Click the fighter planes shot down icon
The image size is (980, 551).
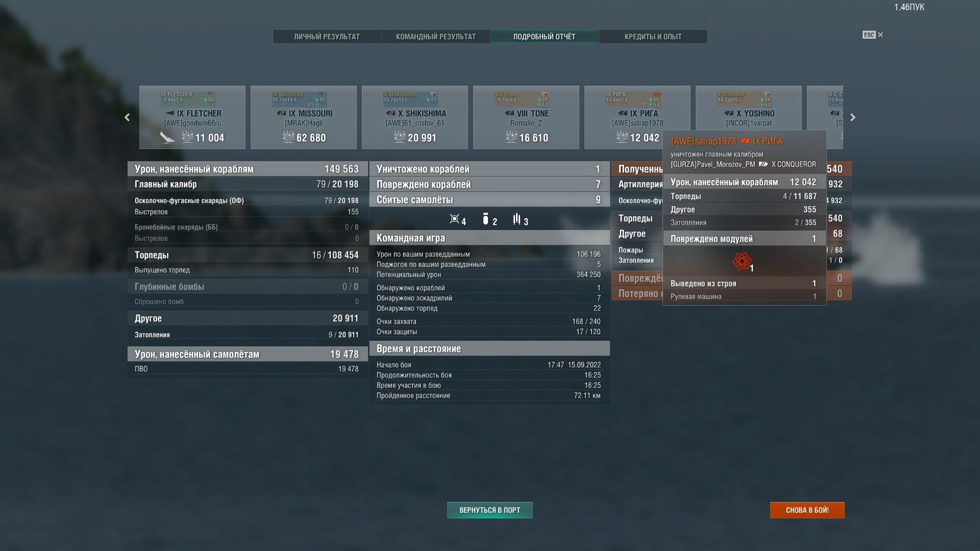click(x=454, y=219)
